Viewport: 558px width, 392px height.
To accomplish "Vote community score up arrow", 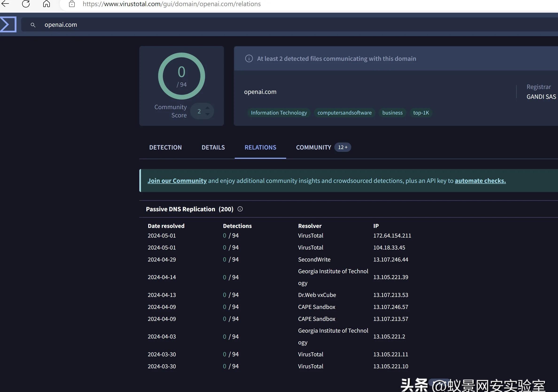I will 207,108.
